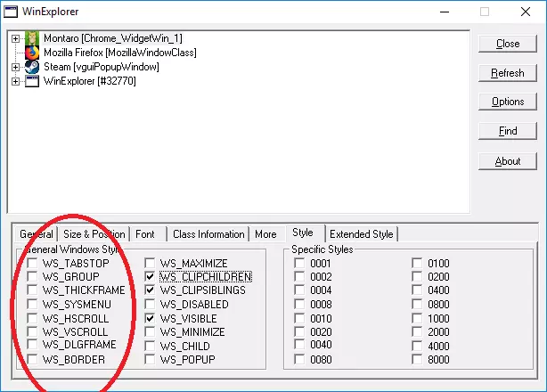Uncheck WS_CLIPCHILDREN style
This screenshot has width=547, height=392.
[x=150, y=276]
